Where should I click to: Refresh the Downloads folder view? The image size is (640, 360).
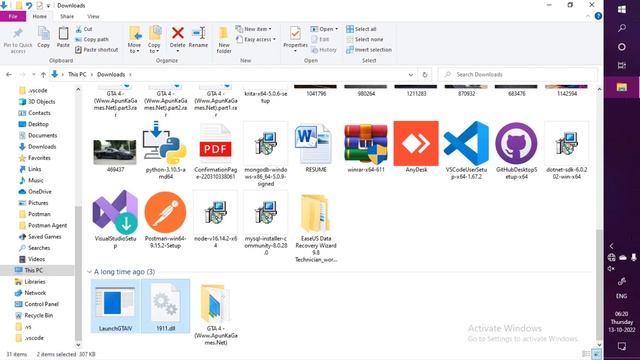click(x=425, y=75)
